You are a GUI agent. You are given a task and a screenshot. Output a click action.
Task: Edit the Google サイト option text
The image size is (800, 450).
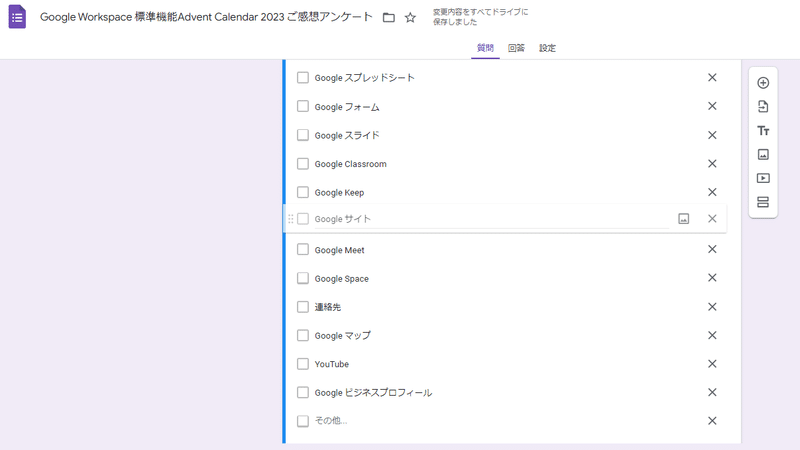(x=492, y=219)
